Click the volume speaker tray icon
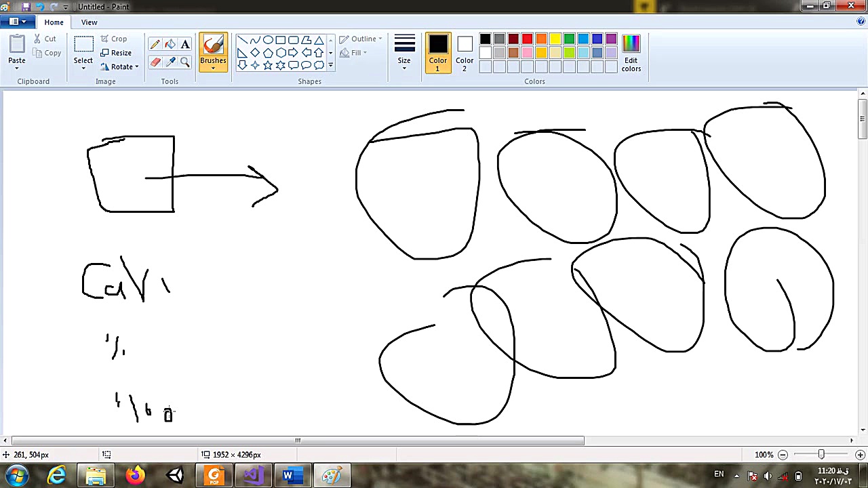 coord(768,476)
